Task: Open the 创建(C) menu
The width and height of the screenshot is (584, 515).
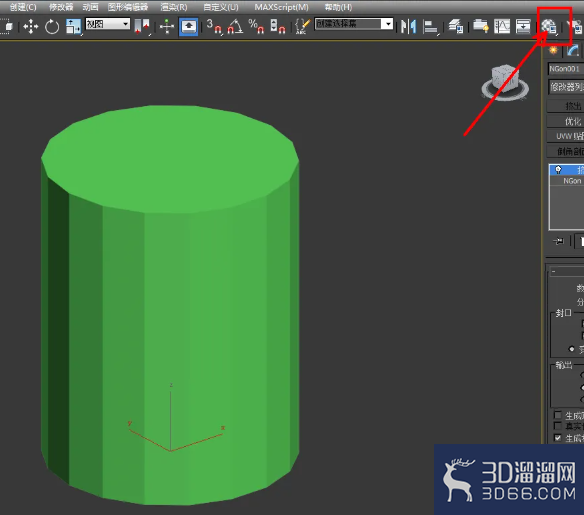Action: [23, 7]
